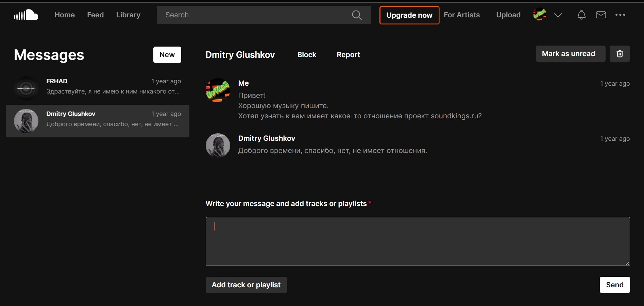Click Dmitry Glushkov's avatar in the thread
The width and height of the screenshot is (644, 306).
tap(218, 146)
